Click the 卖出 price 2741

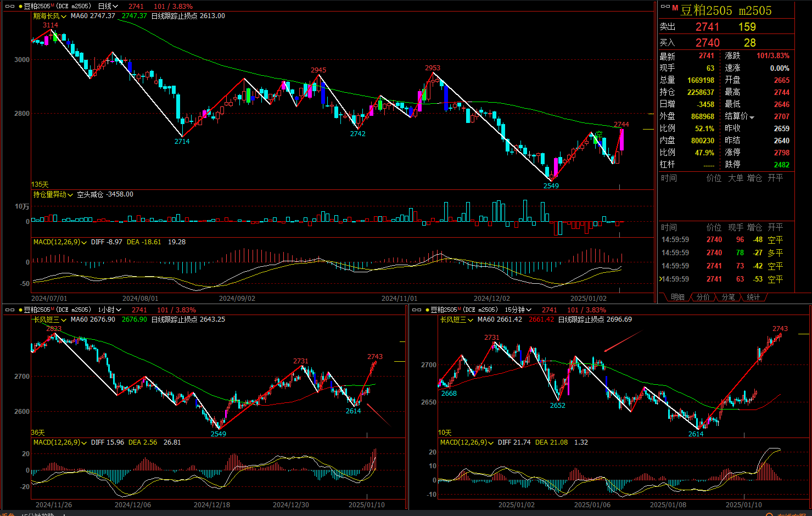coord(707,27)
